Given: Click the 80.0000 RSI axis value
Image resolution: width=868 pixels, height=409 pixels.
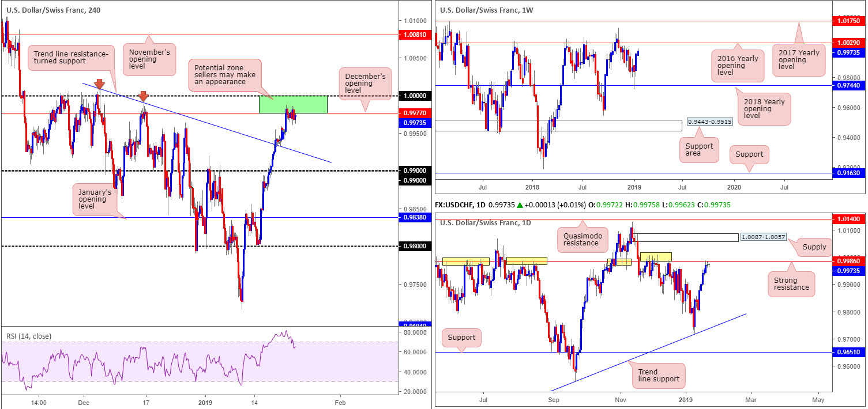Looking at the screenshot, I should point(414,333).
